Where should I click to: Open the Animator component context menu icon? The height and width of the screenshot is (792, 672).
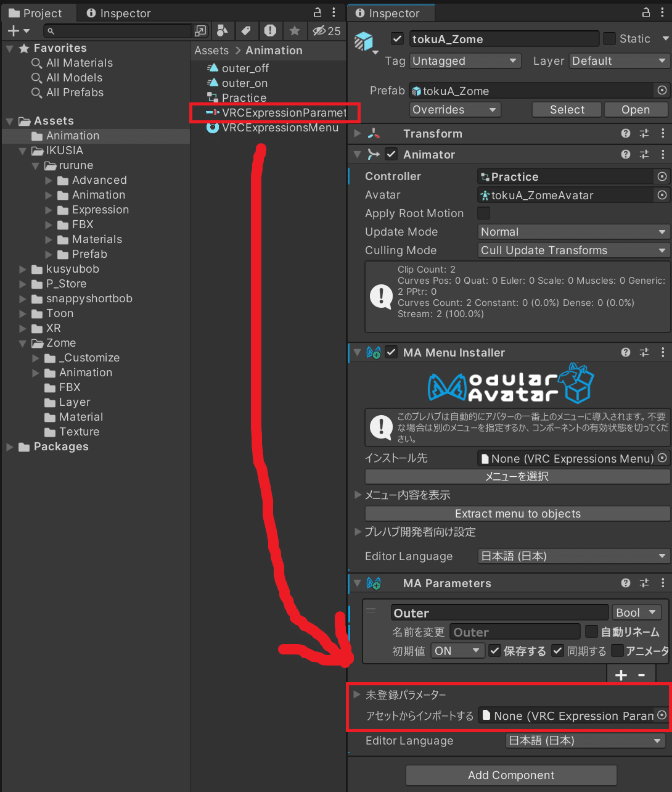tap(663, 154)
